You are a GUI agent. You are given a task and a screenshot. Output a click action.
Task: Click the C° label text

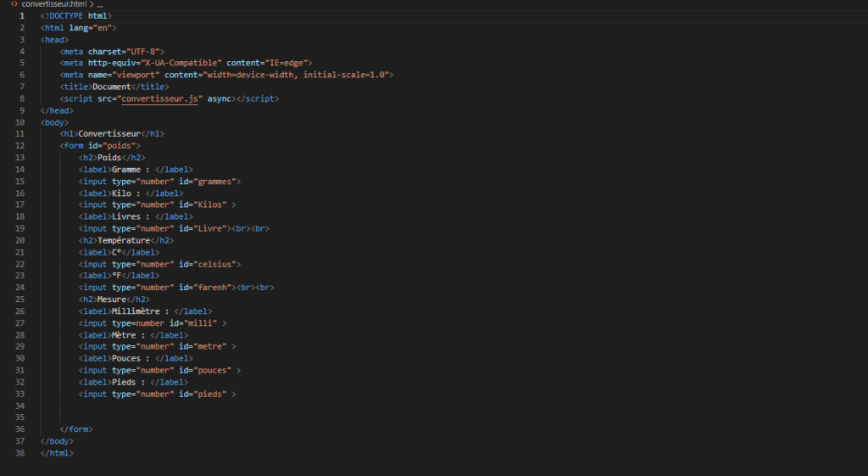coord(116,253)
